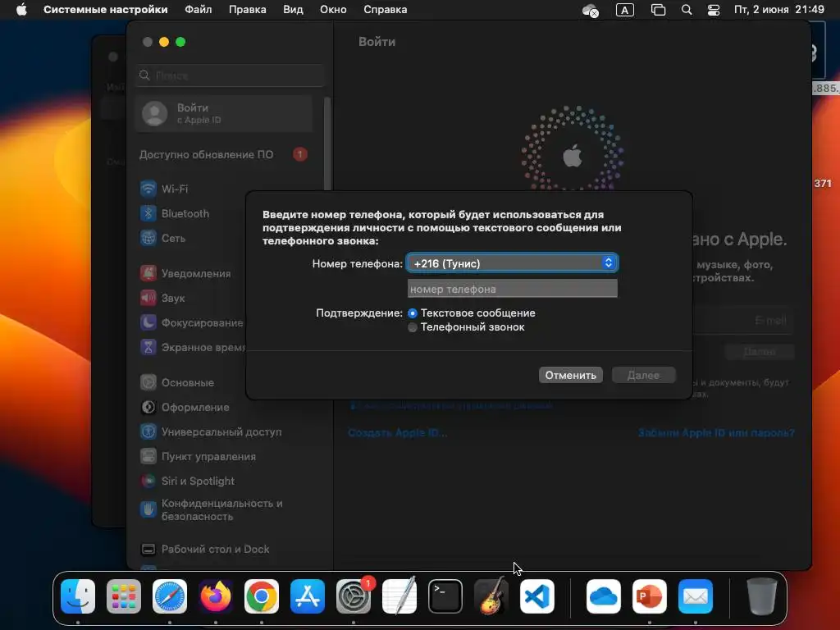Open Finder from the Dock
This screenshot has height=630, width=840.
[x=78, y=596]
